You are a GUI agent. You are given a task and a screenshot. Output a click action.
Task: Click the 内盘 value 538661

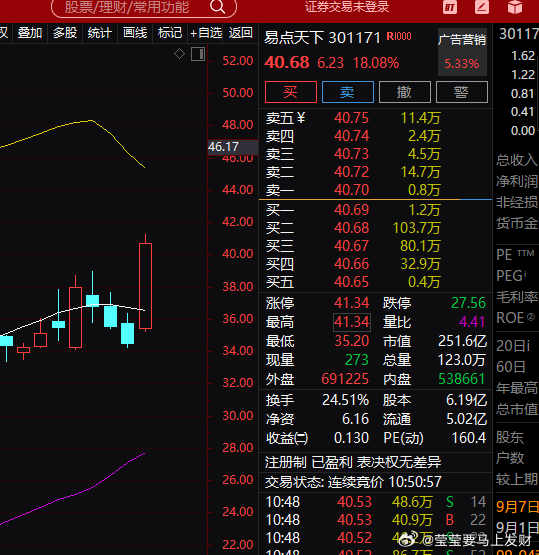pos(461,379)
